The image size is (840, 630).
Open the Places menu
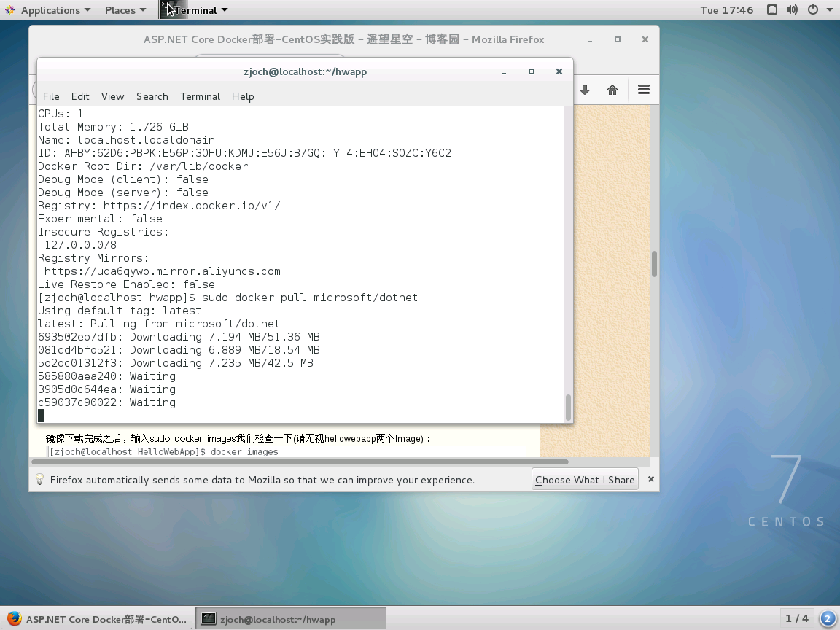125,10
